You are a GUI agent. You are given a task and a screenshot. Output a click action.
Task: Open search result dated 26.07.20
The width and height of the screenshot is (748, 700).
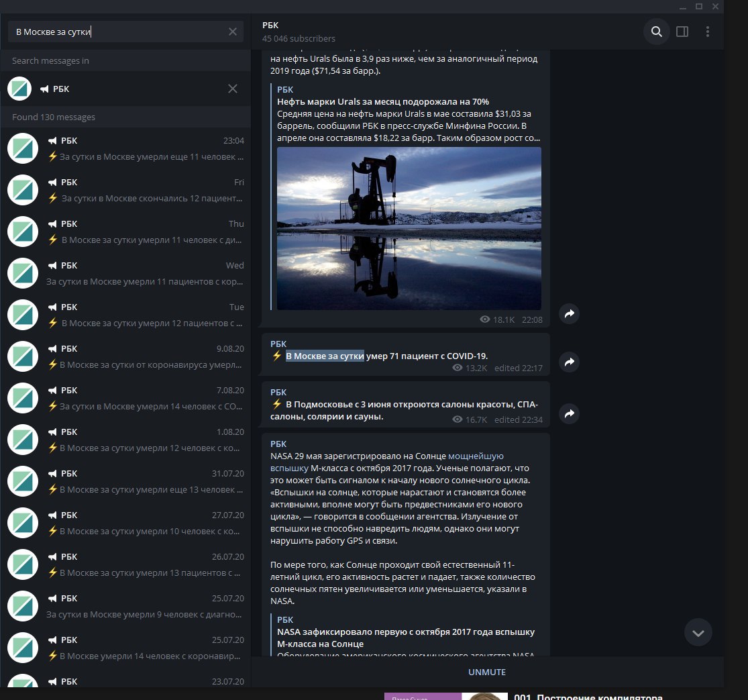pos(125,564)
